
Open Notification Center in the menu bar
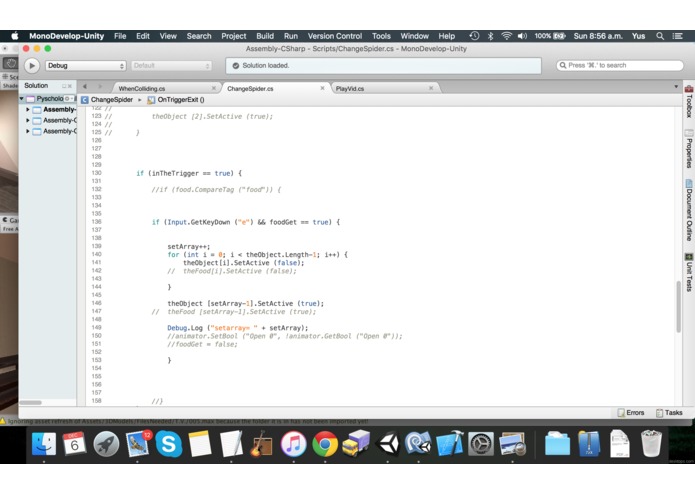tap(677, 36)
